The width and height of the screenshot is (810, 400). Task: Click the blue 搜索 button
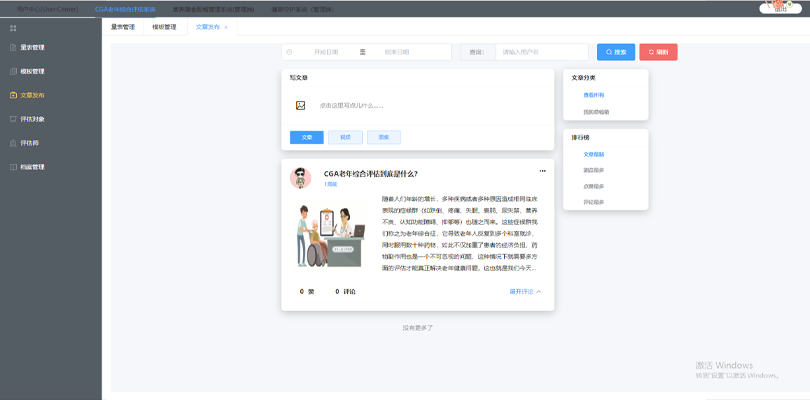coord(615,52)
